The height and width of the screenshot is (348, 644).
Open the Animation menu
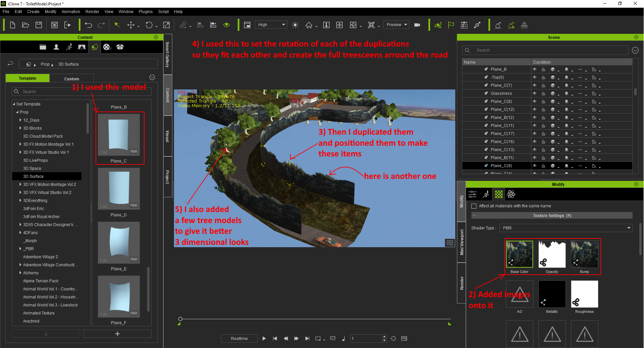(x=71, y=11)
